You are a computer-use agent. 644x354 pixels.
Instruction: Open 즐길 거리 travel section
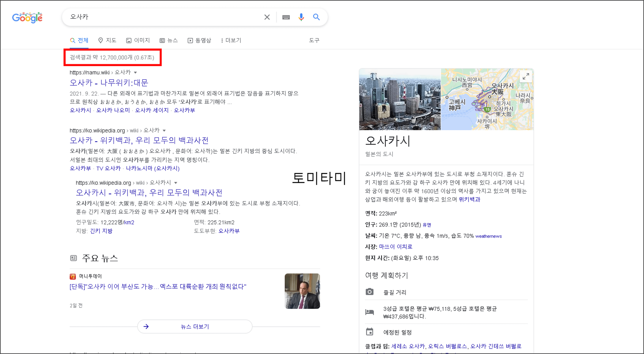(446, 292)
